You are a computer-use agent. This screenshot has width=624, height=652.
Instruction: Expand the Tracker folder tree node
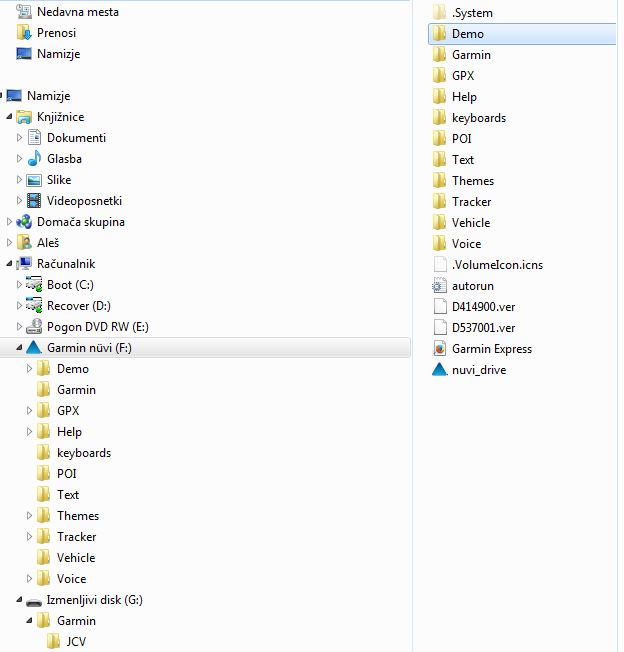coord(29,536)
